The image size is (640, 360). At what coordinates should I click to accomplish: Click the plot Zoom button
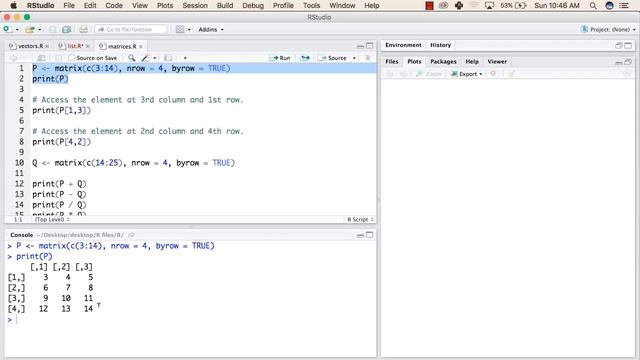tap(429, 74)
